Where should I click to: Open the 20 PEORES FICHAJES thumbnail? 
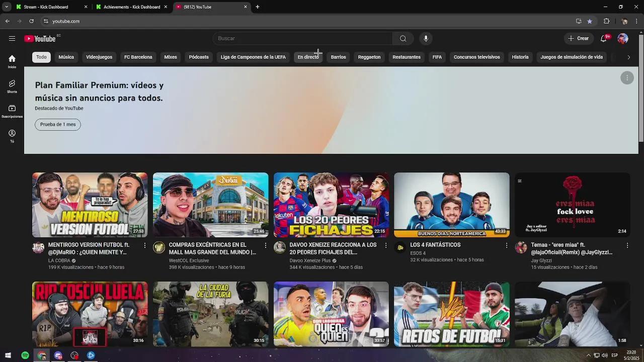click(331, 205)
